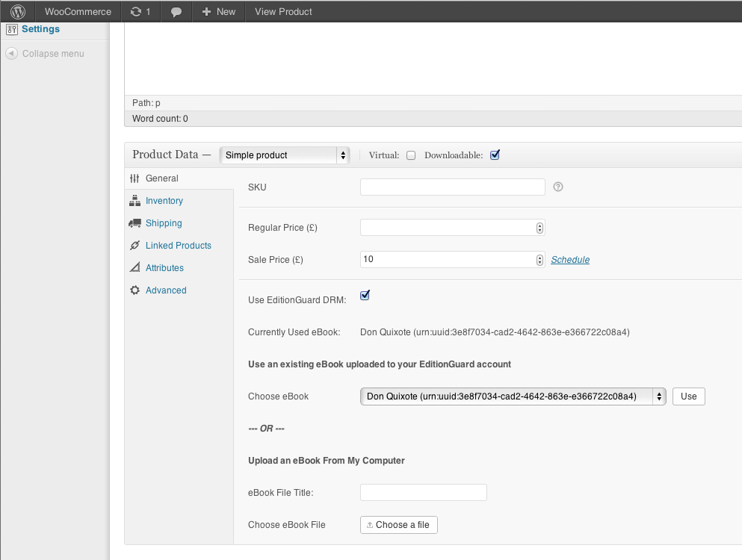Screen dimensions: 742x560
Task: Click the Sale Price stepper arrows
Action: click(540, 260)
